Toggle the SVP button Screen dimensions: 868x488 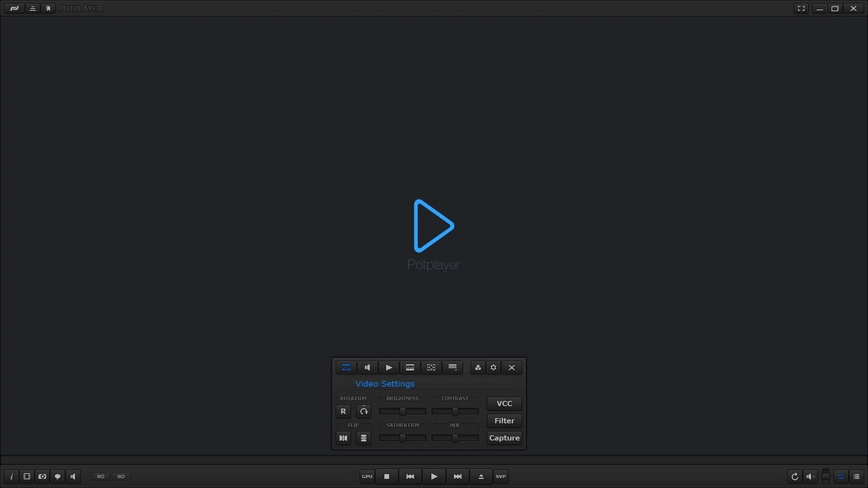(x=501, y=476)
